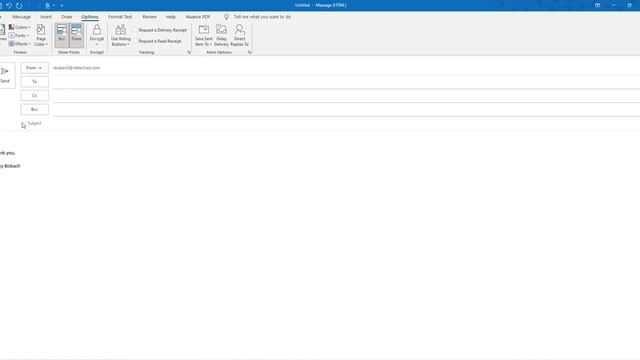Enable Request a Read Receipt checkbox
The width and height of the screenshot is (640, 360).
(136, 41)
